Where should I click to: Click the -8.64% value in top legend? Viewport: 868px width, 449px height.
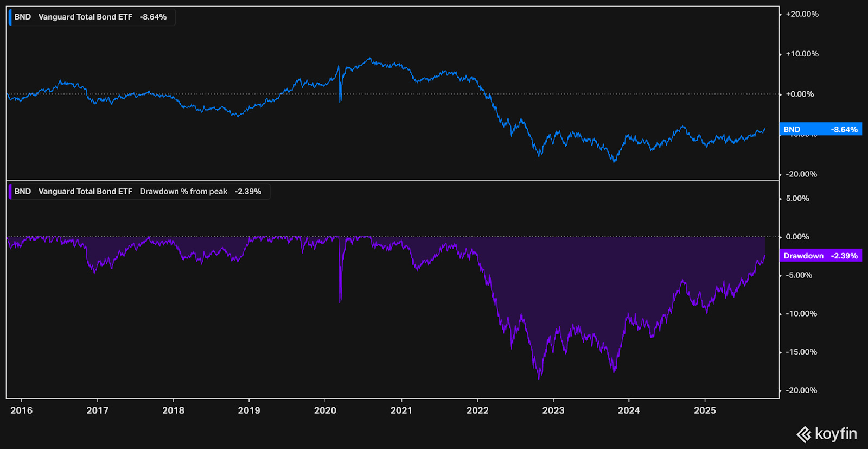pyautogui.click(x=153, y=17)
